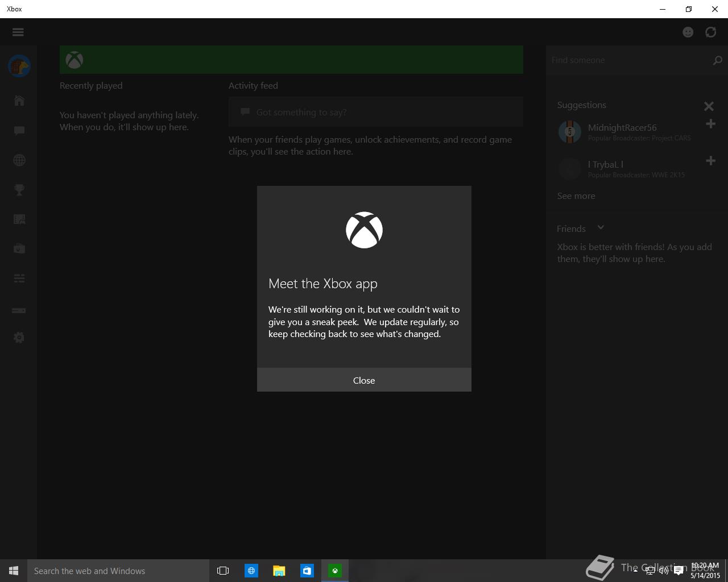This screenshot has width=728, height=582.
Task: Click Xbox logo in green banner
Action: click(75, 60)
